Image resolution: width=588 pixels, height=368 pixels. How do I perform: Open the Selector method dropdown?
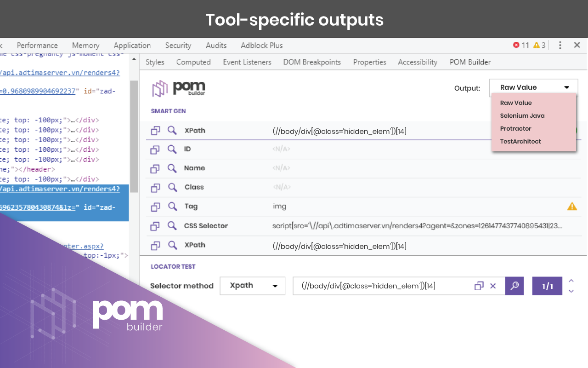coord(252,286)
